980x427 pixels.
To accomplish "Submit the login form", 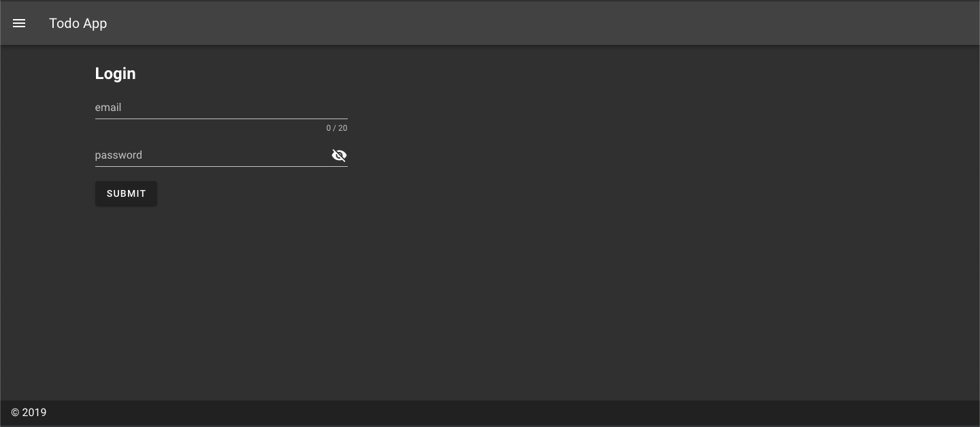I will click(126, 193).
